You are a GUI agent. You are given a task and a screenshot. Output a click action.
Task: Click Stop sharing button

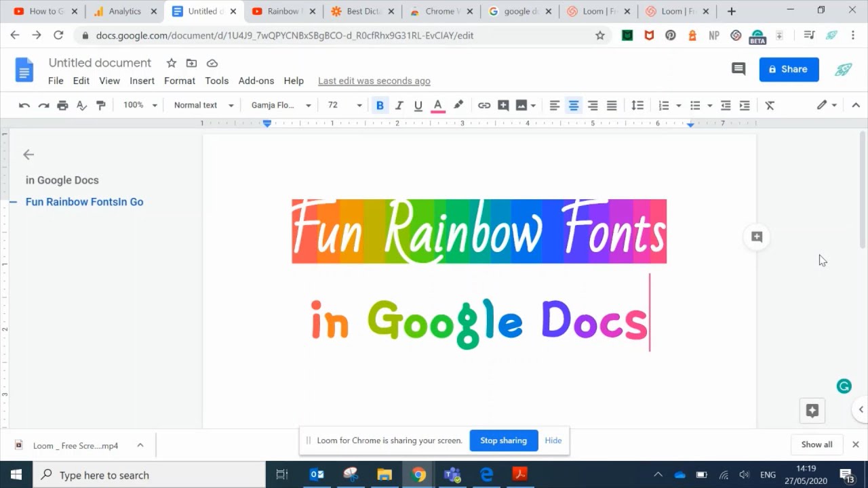(x=504, y=441)
